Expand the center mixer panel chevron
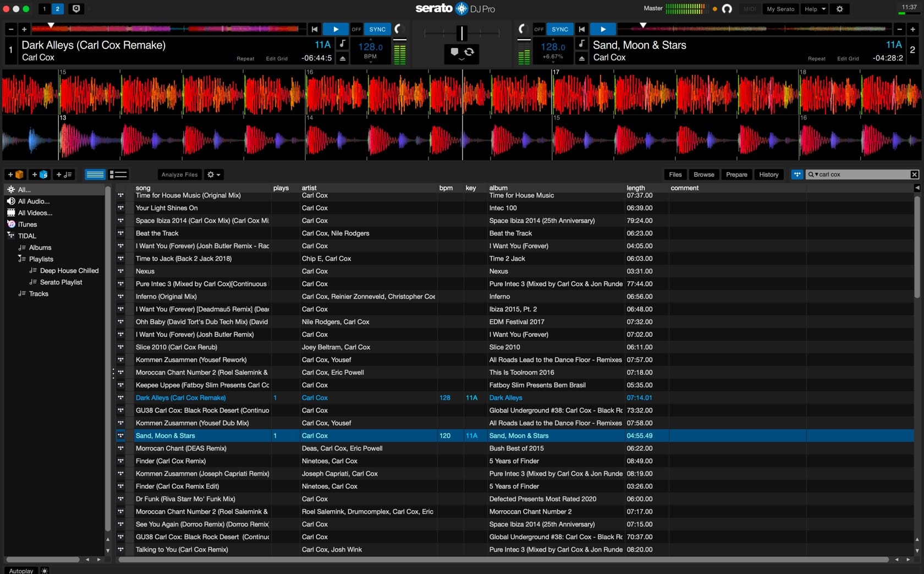Image resolution: width=924 pixels, height=574 pixels. click(461, 59)
